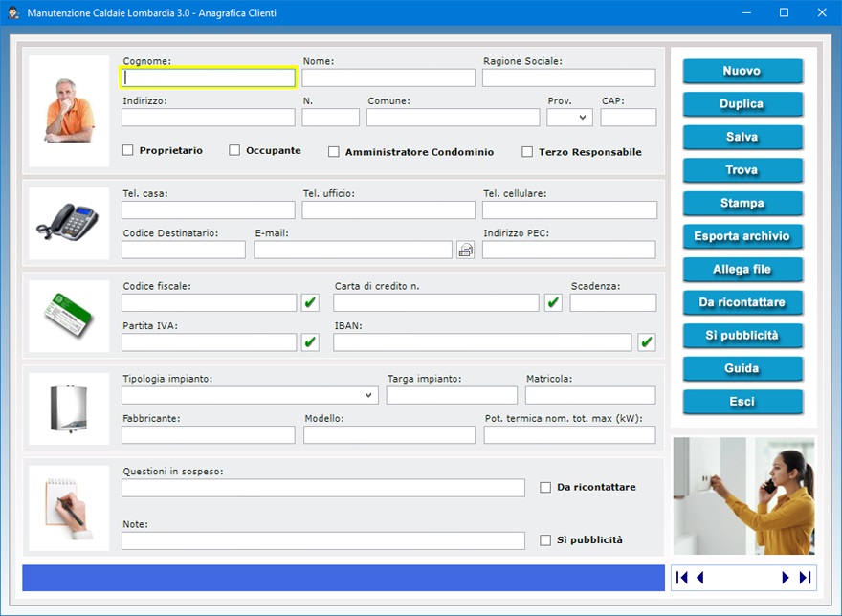The height and width of the screenshot is (616, 842).
Task: Attach a file via Allega file
Action: pyautogui.click(x=742, y=270)
